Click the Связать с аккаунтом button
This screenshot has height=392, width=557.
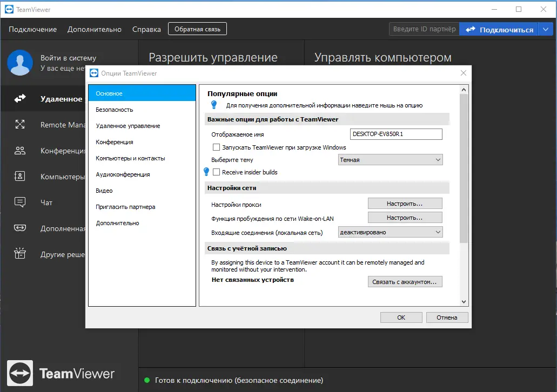[405, 281]
